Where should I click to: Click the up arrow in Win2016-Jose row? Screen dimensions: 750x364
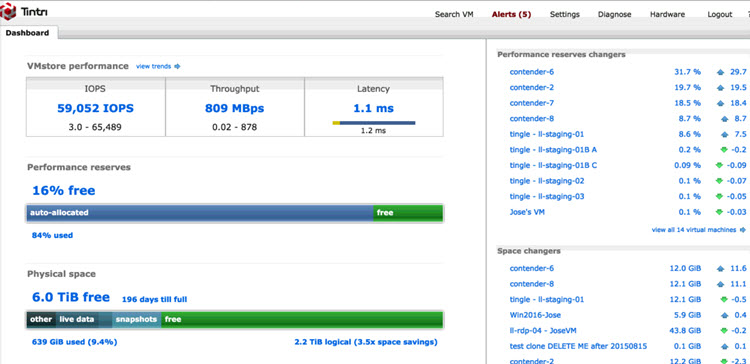coord(724,315)
